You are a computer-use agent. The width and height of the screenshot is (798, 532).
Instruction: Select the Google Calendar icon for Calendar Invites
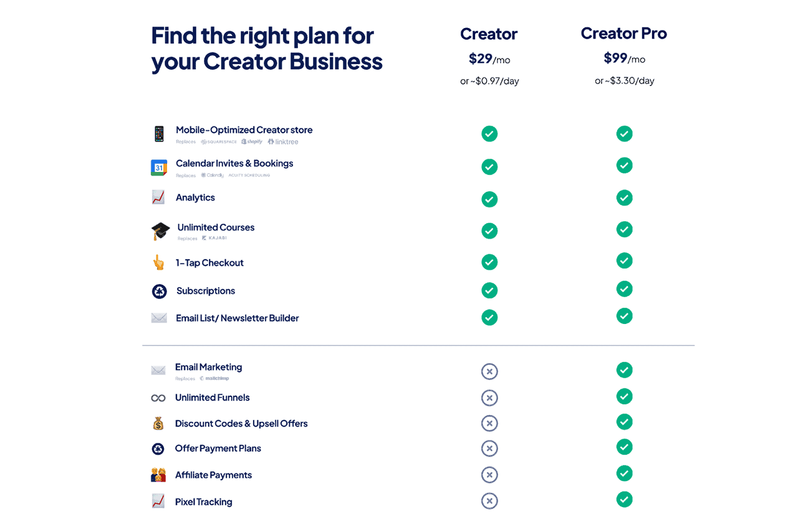pyautogui.click(x=159, y=167)
